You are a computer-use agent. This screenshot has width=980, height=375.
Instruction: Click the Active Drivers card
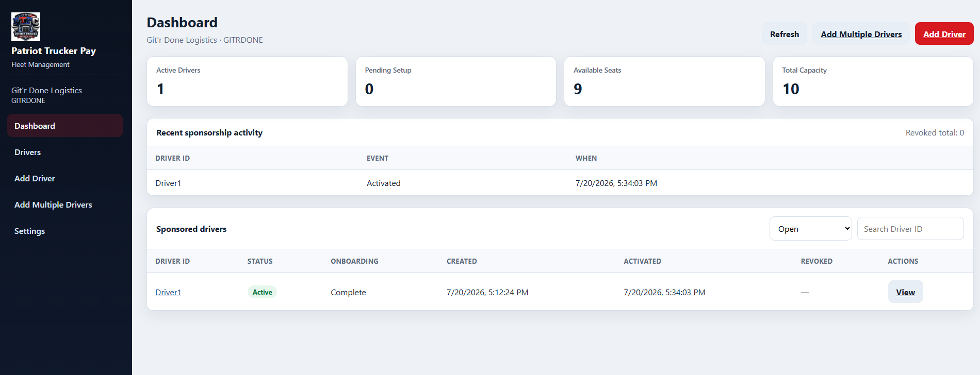coord(247,81)
